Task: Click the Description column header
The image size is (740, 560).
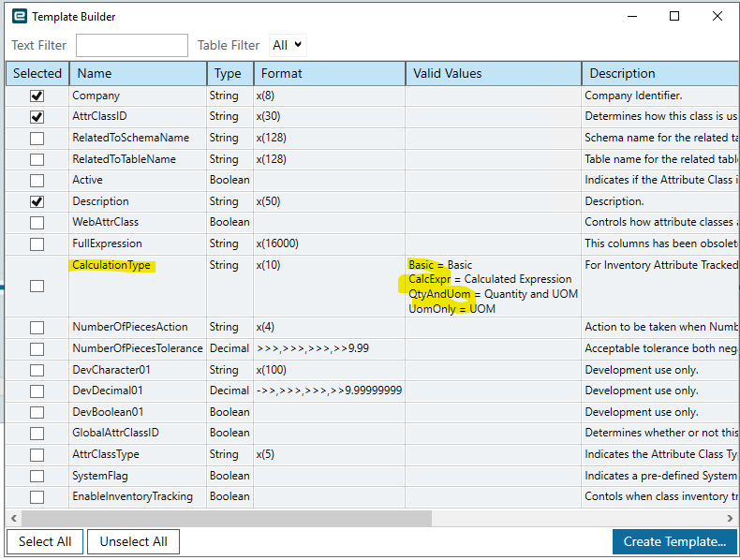Action: 660,74
